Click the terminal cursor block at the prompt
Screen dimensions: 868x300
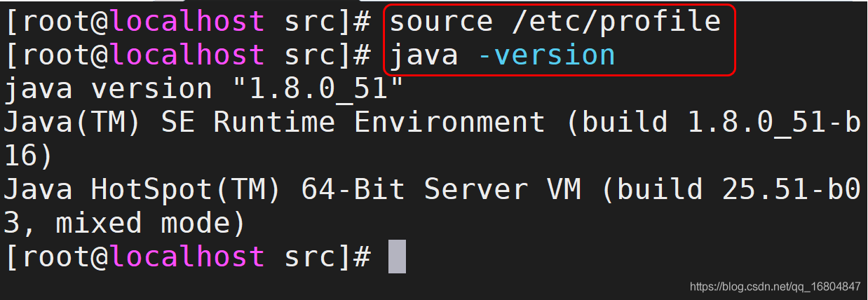click(397, 257)
